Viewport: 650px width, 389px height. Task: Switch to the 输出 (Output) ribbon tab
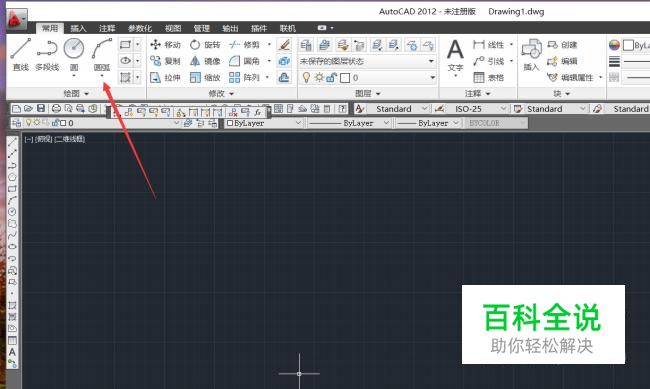[x=230, y=28]
